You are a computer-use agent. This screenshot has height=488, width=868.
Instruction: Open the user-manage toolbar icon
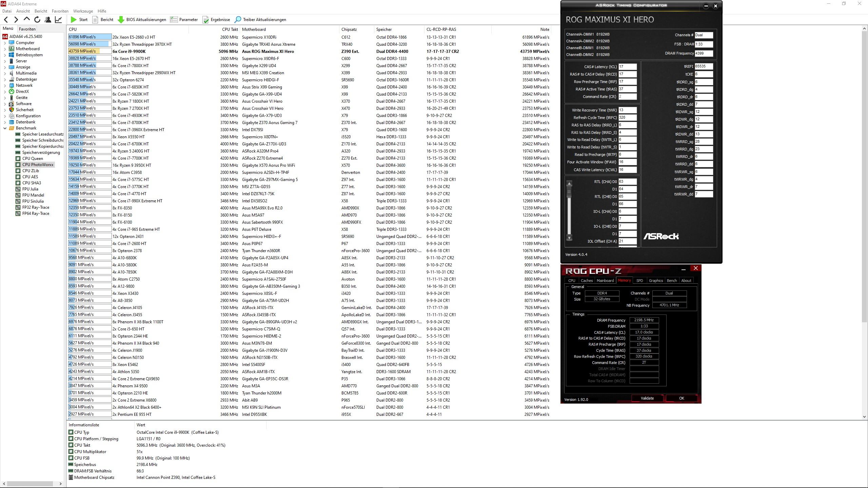[48, 20]
